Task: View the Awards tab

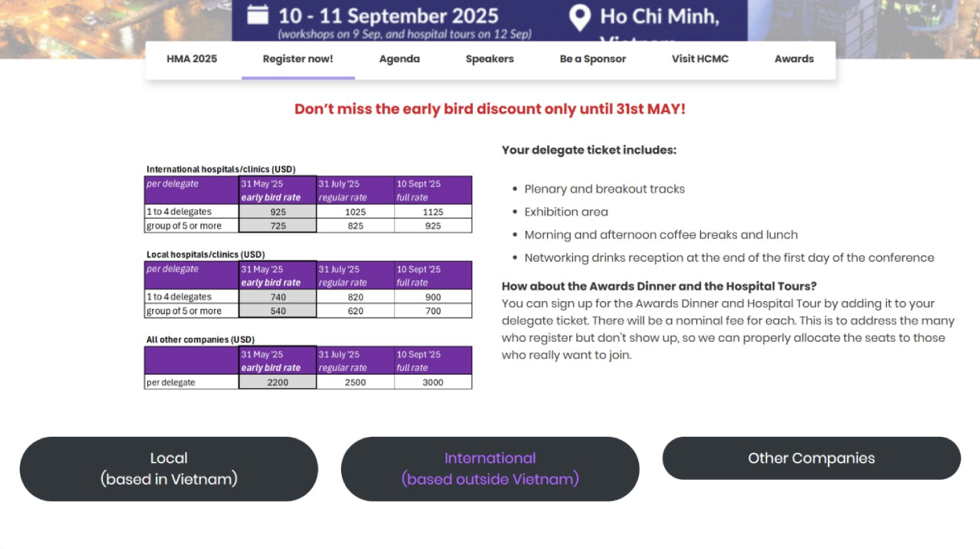Action: (x=794, y=59)
